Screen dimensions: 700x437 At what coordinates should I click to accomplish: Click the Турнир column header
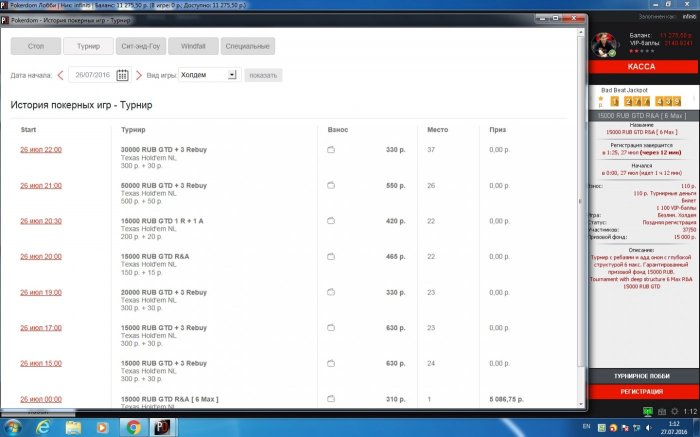[x=133, y=129]
